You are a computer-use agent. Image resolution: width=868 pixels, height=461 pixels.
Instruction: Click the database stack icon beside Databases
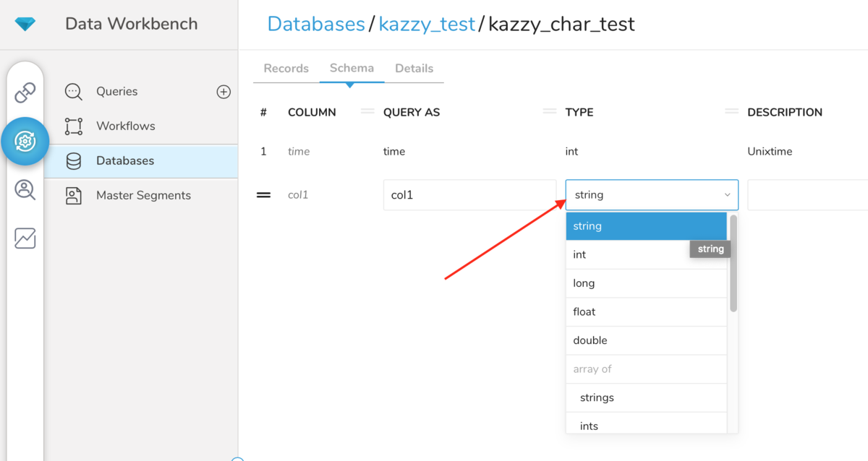click(73, 160)
